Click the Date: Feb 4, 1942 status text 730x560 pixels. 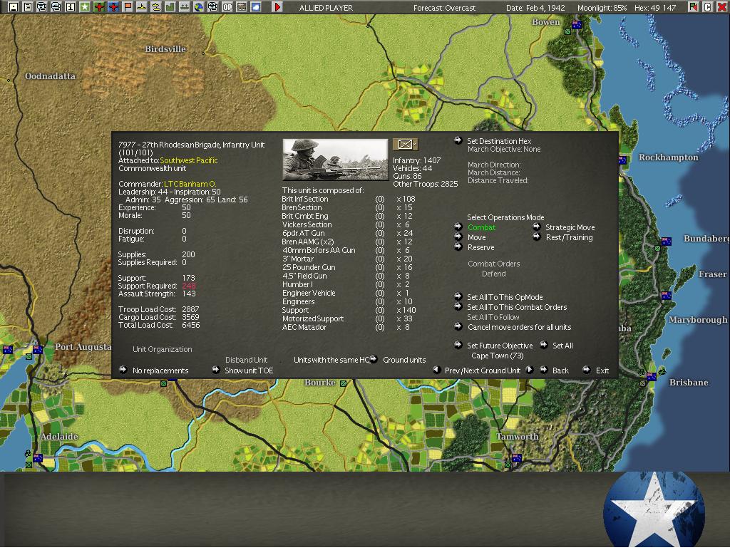pos(535,8)
